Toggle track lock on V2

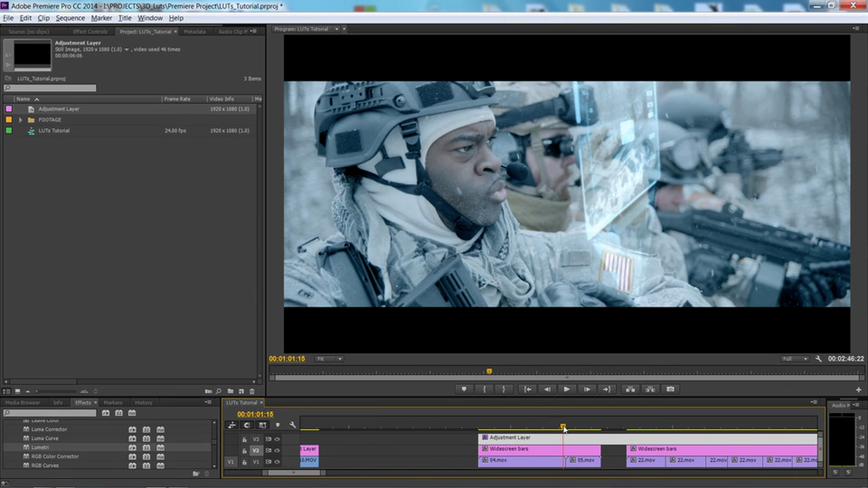[x=245, y=451]
